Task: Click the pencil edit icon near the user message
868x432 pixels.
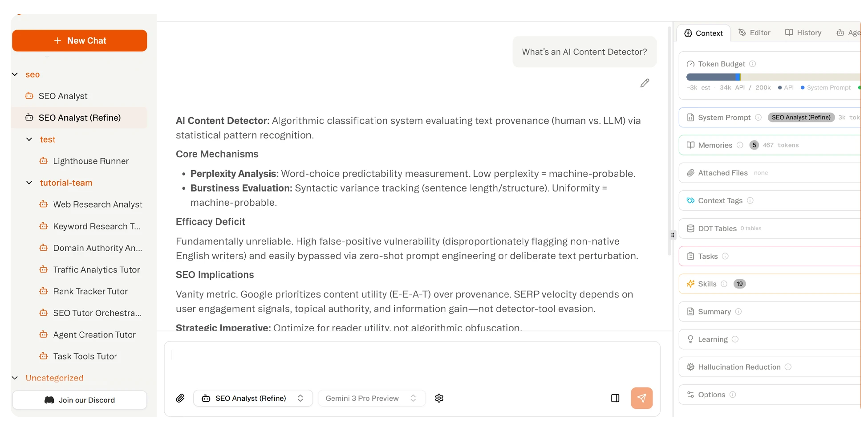Action: pos(645,83)
